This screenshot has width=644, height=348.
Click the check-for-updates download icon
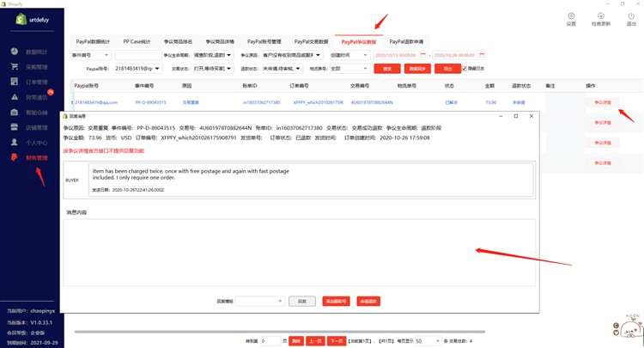601,16
